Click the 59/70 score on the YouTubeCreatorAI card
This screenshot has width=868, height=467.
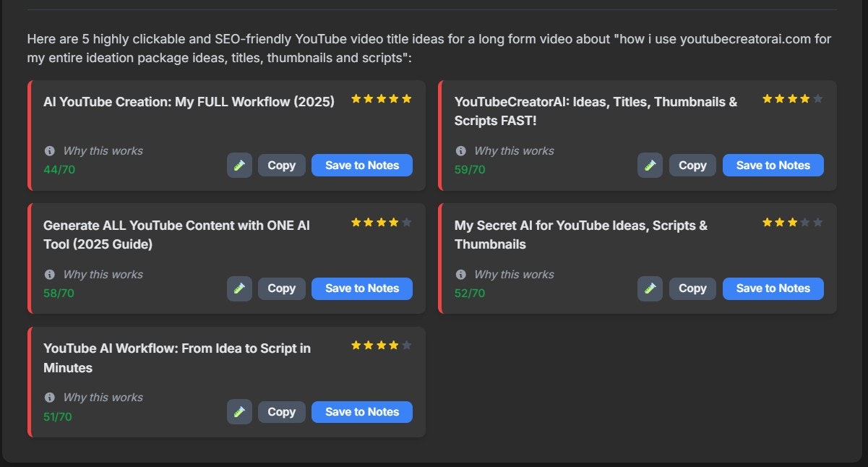point(468,169)
